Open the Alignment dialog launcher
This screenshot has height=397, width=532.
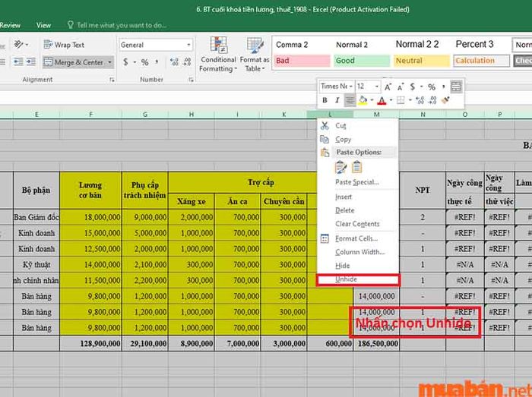[x=112, y=80]
